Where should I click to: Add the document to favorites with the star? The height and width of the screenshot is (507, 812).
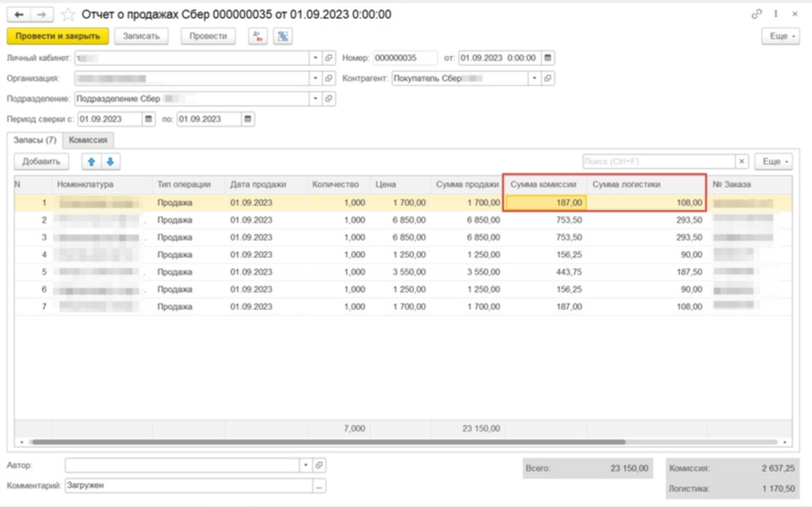click(68, 15)
